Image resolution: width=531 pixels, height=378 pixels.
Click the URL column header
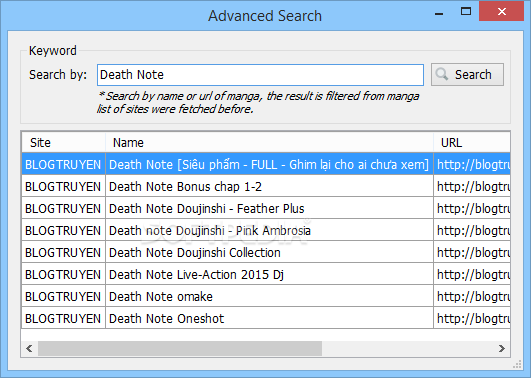[x=472, y=143]
